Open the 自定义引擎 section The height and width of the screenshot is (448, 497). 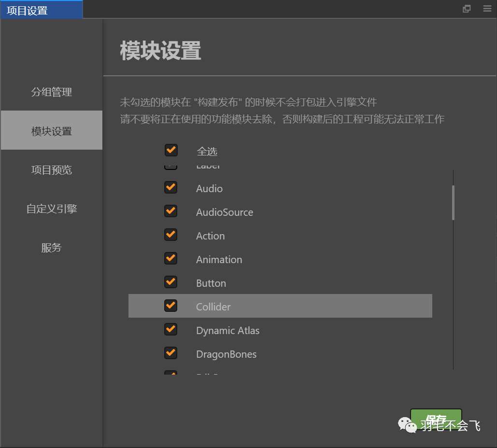52,209
